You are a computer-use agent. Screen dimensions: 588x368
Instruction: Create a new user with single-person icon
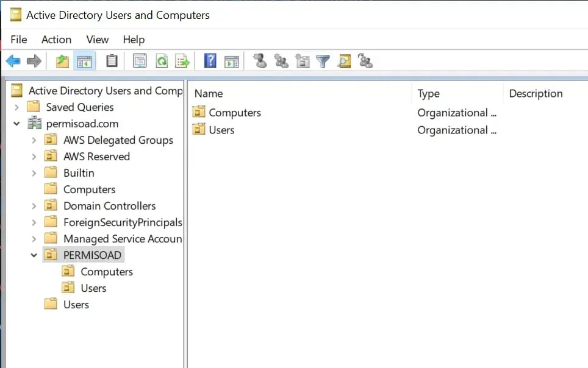point(259,61)
